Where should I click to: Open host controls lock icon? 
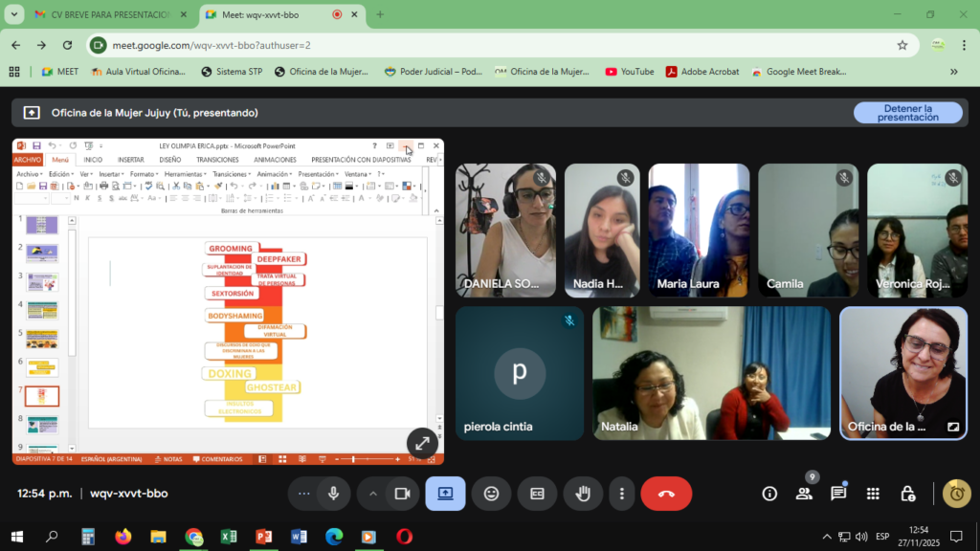point(907,494)
